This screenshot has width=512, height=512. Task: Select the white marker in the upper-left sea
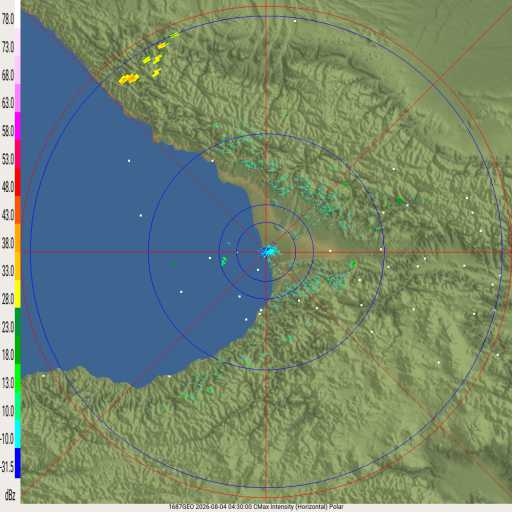click(129, 161)
